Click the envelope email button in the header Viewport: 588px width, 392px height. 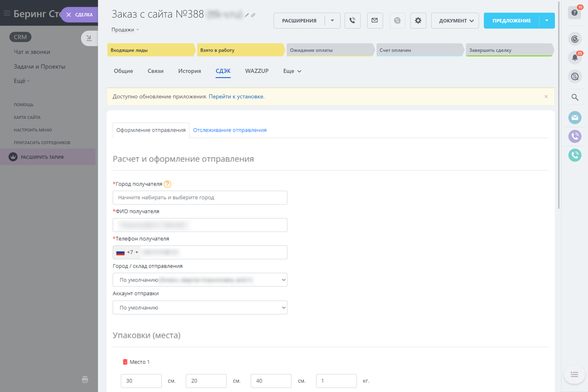click(x=375, y=20)
